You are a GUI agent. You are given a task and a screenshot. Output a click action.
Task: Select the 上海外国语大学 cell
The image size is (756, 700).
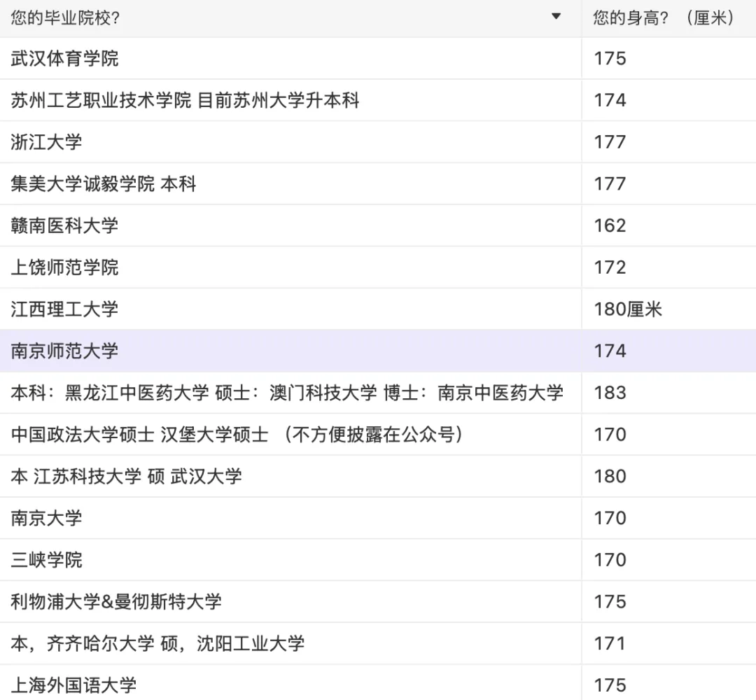coord(290,683)
